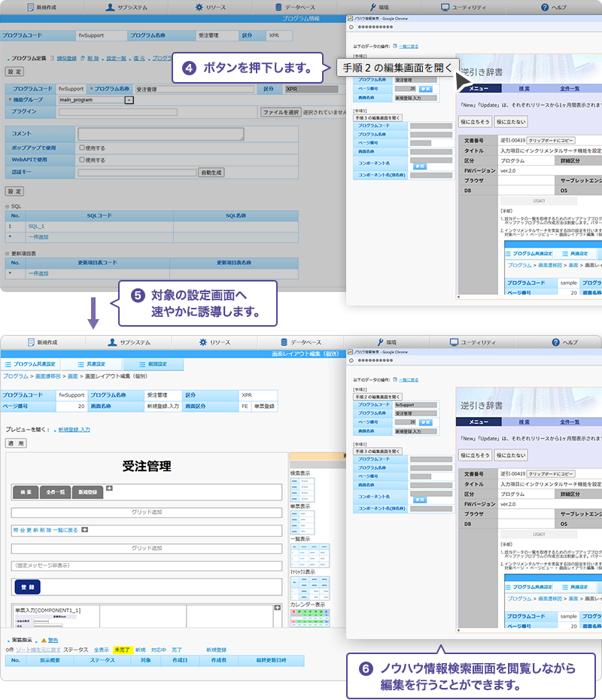
Task: Click person icon of サブシステム in lower menu bar
Action: (x=112, y=342)
